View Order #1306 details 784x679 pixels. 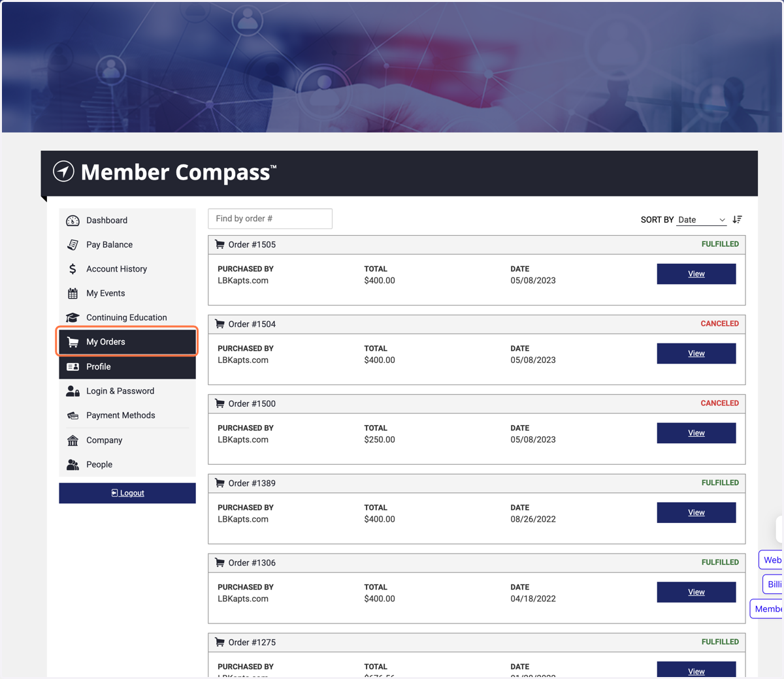coord(696,593)
